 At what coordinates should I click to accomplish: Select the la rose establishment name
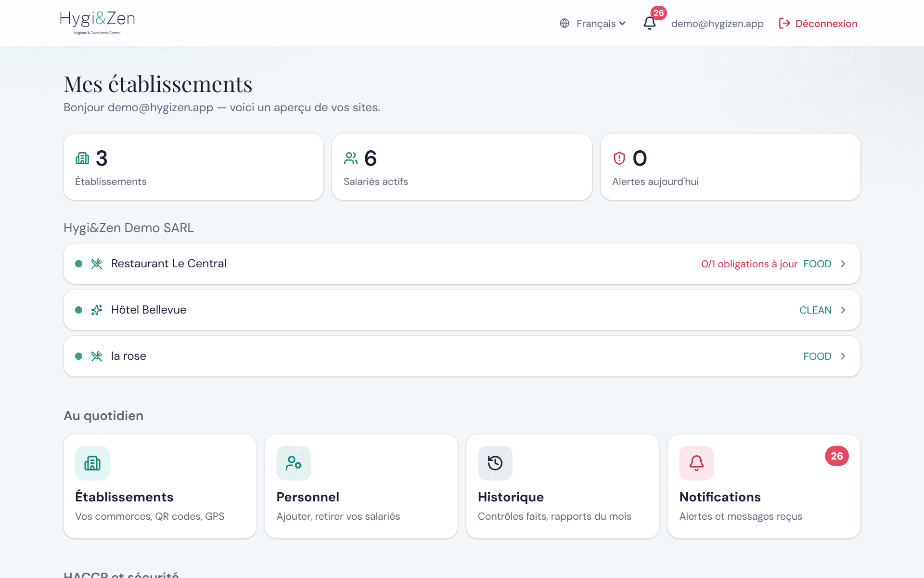click(128, 356)
